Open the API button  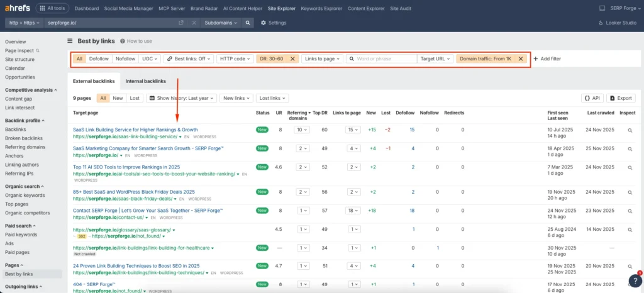(592, 98)
